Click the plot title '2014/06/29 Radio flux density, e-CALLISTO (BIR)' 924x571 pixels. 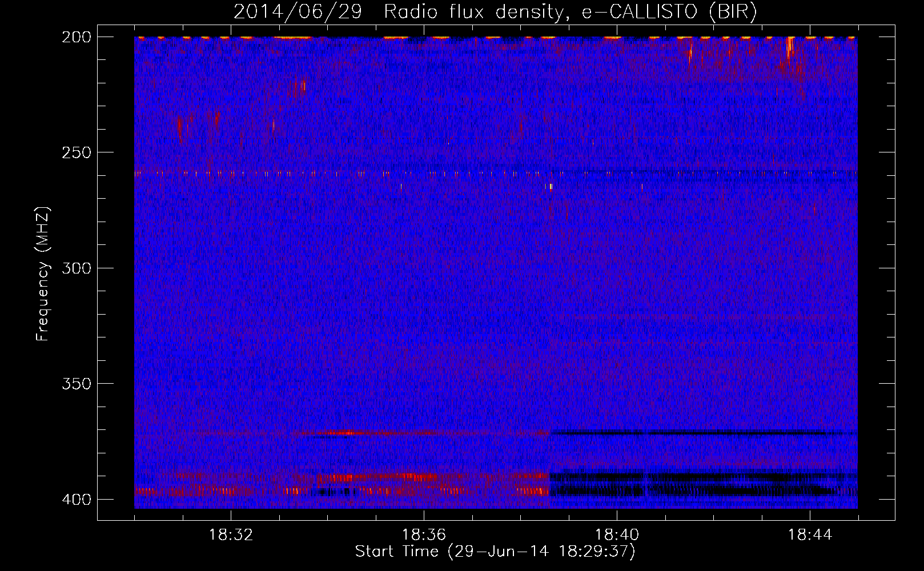[495, 12]
